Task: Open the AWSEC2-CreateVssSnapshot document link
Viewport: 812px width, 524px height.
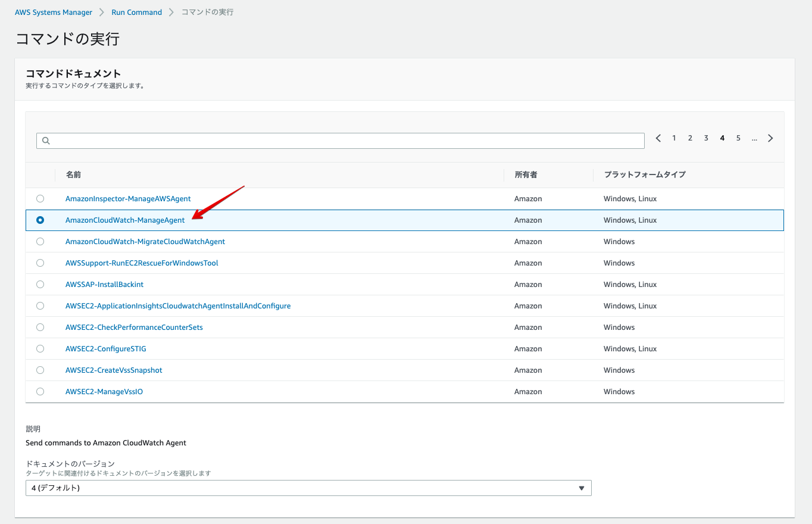Action: tap(113, 370)
